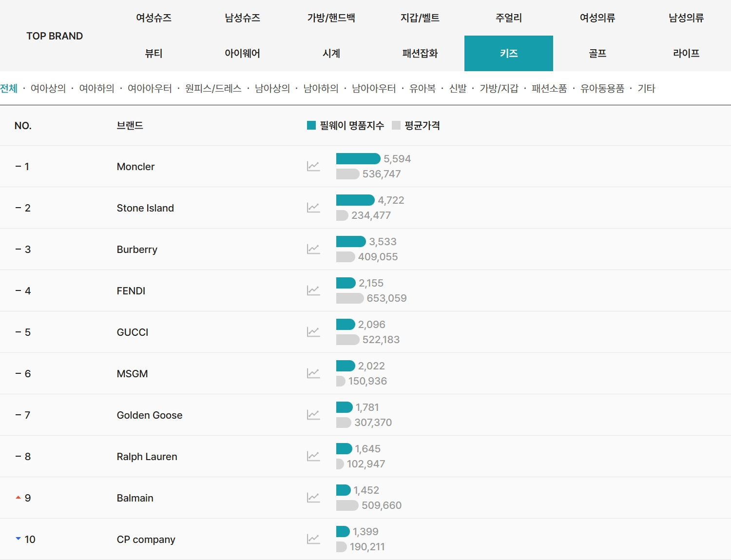Click FENDI's gray average price bar
The image size is (731, 560).
point(350,298)
